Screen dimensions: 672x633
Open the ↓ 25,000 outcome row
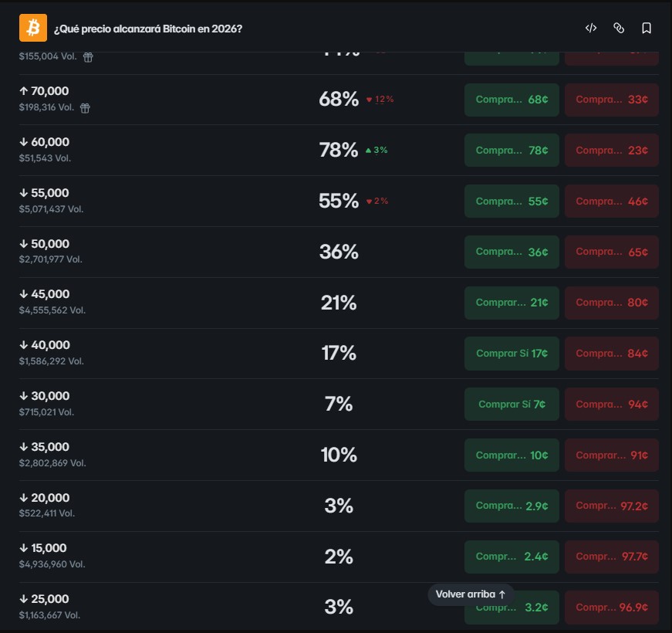(x=339, y=608)
